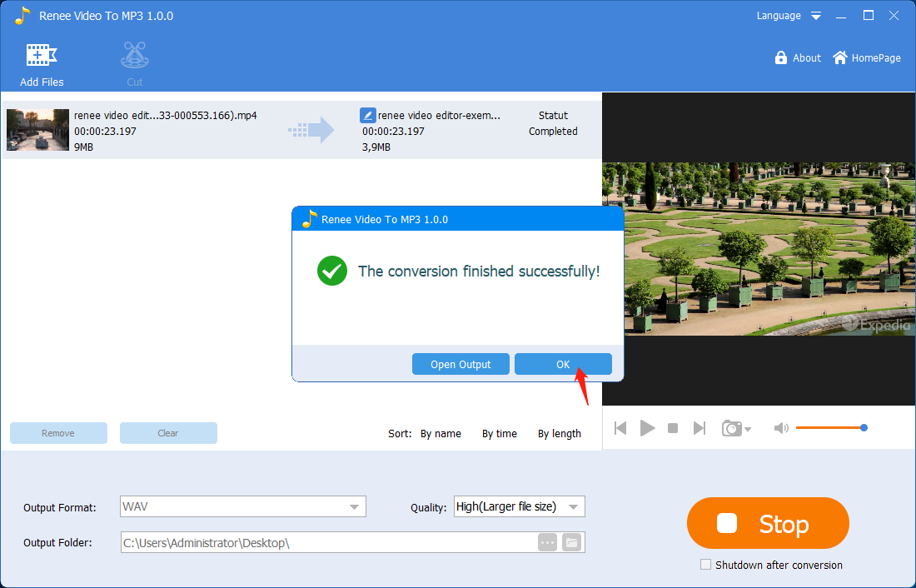Viewport: 916px width, 588px height.
Task: Adjust the orange volume slider
Action: pos(829,428)
